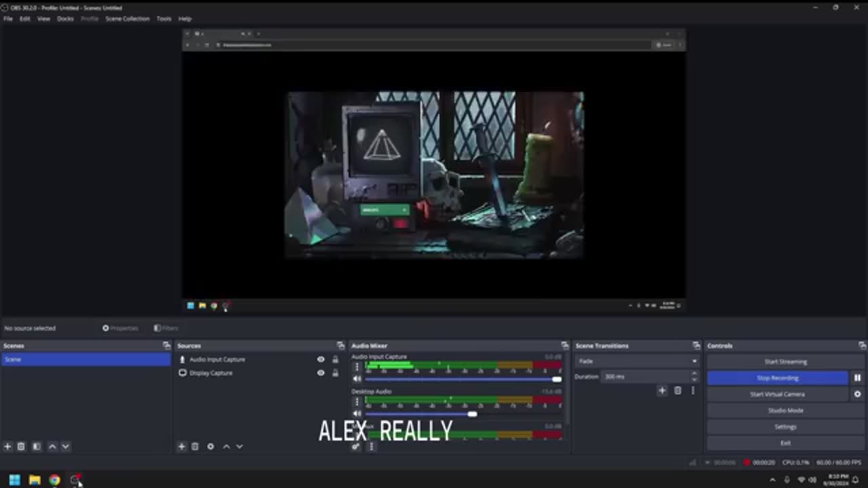Undock the Scenes panel via its float icon
Viewport: 868px width, 488px height.
click(x=167, y=346)
